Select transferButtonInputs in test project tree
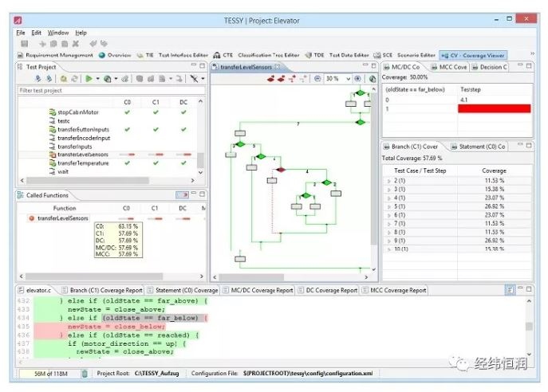Image resolution: width=548 pixels, height=392 pixels. click(x=83, y=130)
